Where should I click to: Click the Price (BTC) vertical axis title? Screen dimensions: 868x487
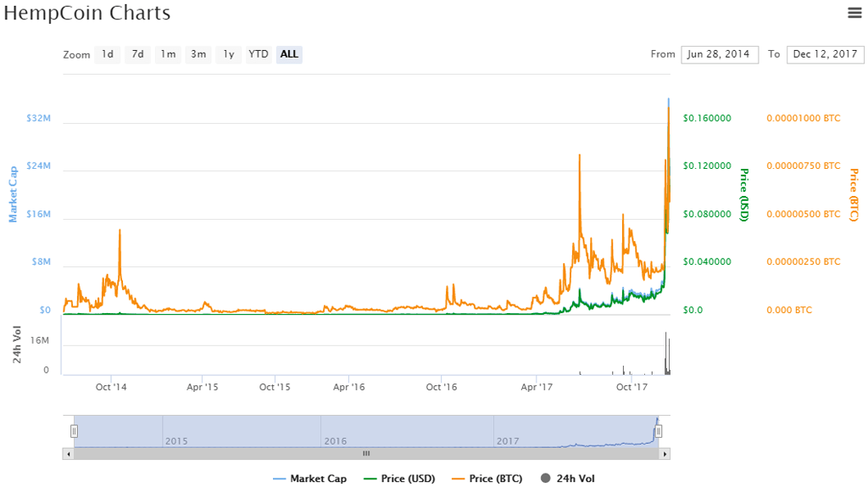point(854,195)
